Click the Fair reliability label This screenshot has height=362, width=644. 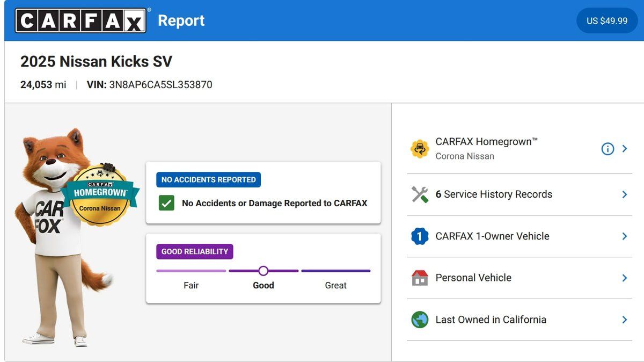click(x=191, y=285)
